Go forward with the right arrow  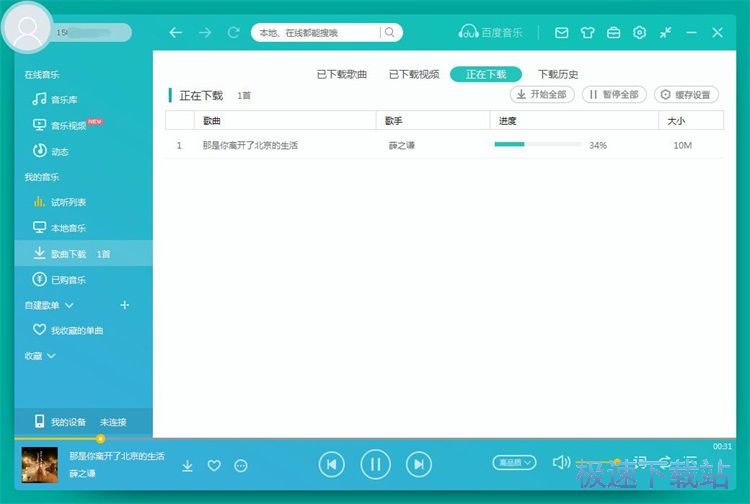tap(205, 33)
